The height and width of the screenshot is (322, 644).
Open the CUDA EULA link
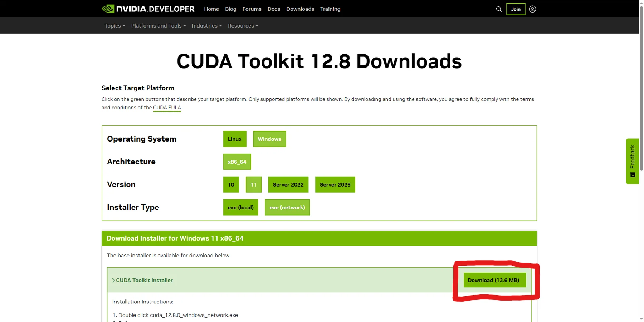(x=167, y=107)
